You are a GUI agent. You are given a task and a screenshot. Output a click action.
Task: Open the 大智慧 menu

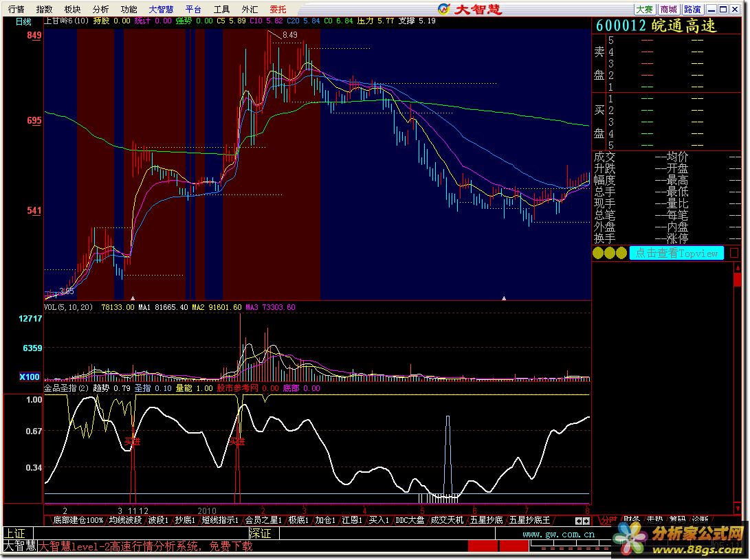[161, 9]
